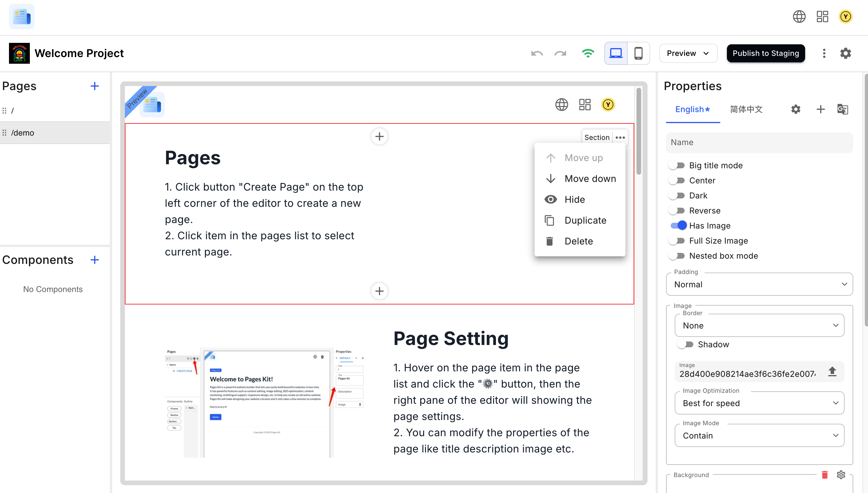Delete background with red trash icon
The width and height of the screenshot is (868, 493).
pyautogui.click(x=825, y=475)
